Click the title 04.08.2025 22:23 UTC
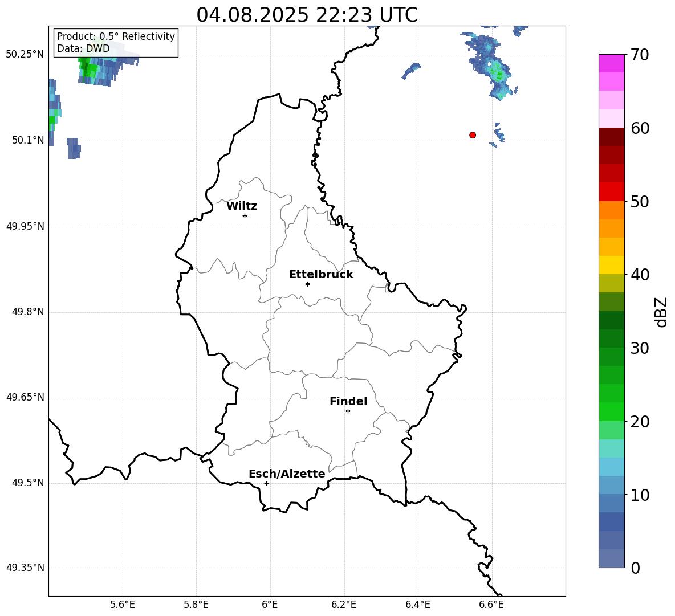The image size is (675, 616). click(307, 15)
